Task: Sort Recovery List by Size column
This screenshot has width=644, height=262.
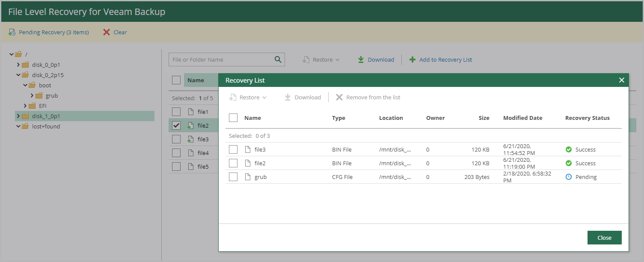Action: pos(484,118)
